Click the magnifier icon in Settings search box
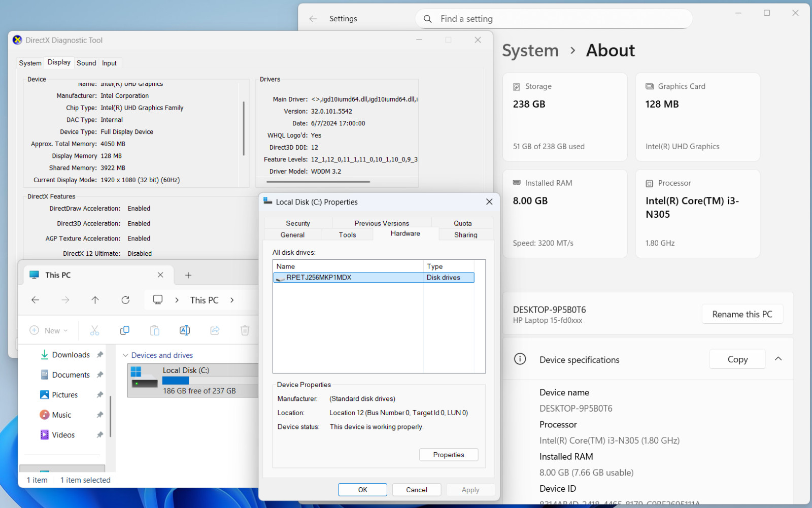This screenshot has width=812, height=508. pos(428,19)
